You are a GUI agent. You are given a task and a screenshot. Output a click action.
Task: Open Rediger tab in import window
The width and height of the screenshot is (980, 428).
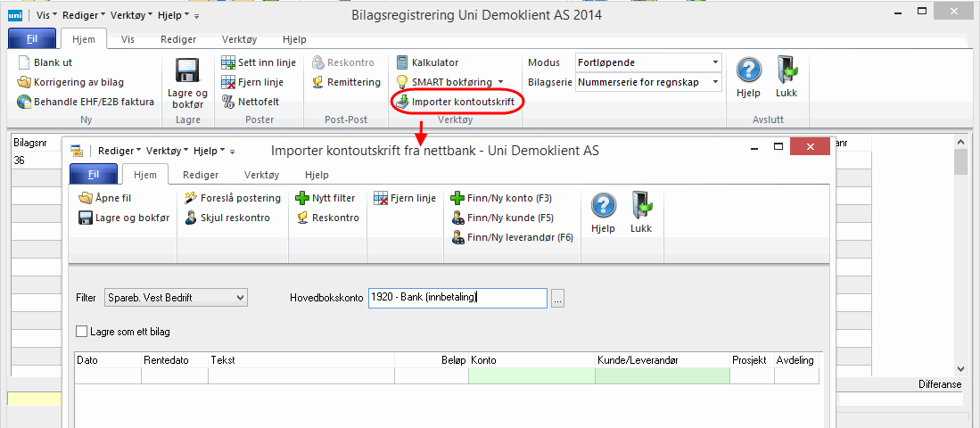(201, 176)
